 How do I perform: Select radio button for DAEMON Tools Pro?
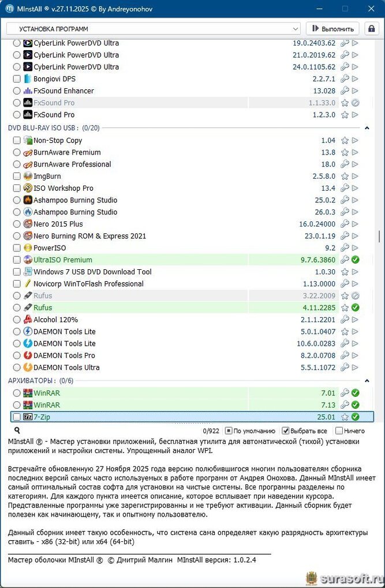17,355
